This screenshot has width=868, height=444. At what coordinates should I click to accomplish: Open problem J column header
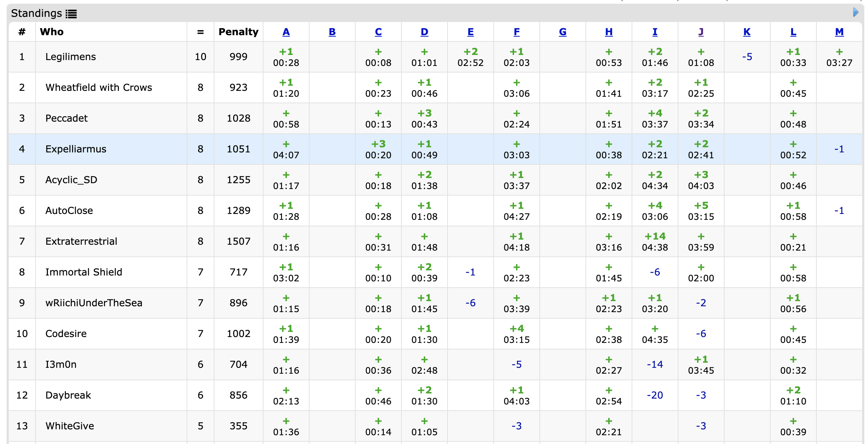701,32
